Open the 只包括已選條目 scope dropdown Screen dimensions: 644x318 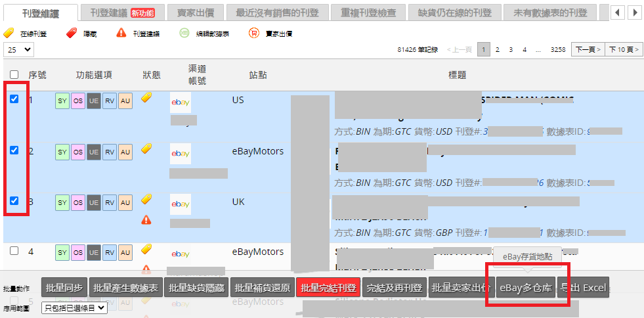tap(74, 307)
